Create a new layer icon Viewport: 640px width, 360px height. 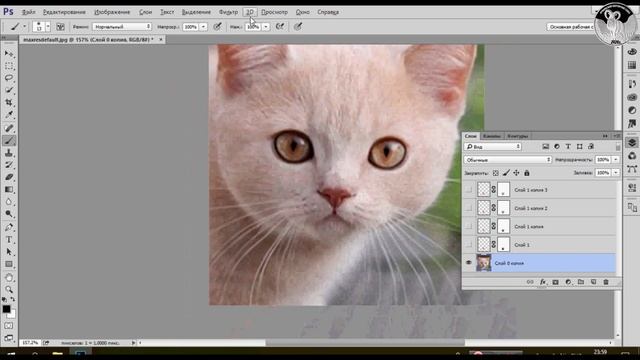point(593,282)
